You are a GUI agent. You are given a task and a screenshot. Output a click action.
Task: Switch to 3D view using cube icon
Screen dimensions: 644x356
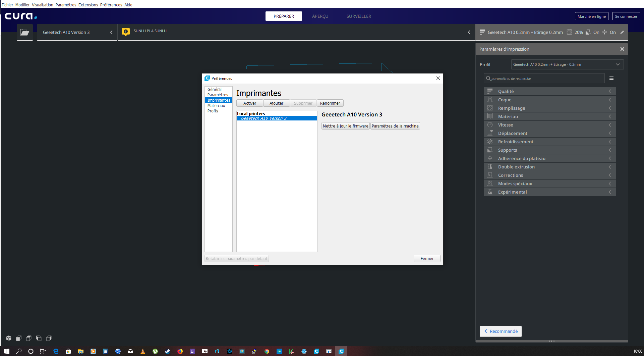(x=9, y=338)
